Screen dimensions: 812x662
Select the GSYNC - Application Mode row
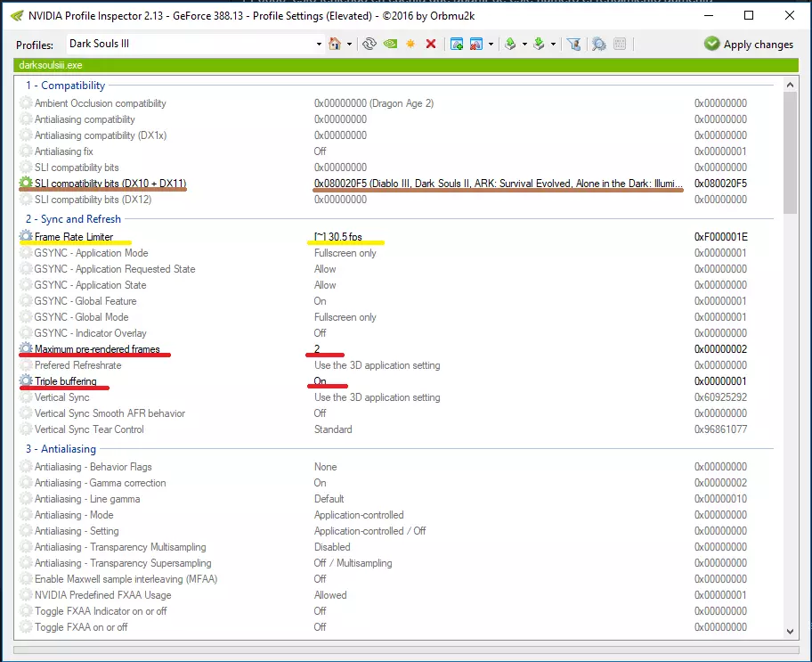tap(397, 253)
